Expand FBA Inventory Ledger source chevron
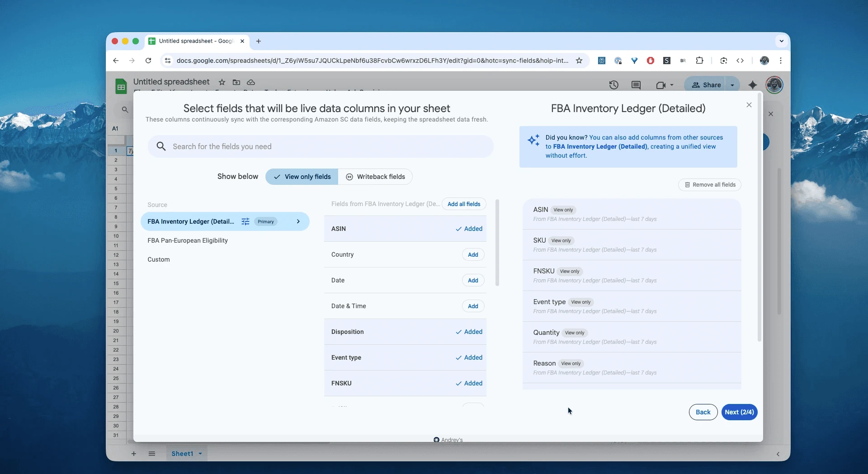The height and width of the screenshot is (474, 868). [298, 221]
